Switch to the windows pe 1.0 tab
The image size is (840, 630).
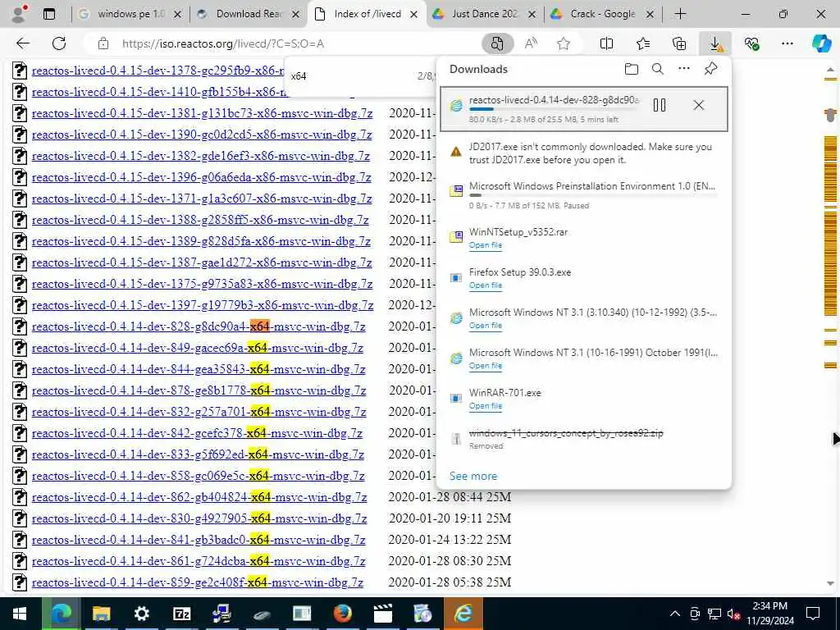coord(130,14)
